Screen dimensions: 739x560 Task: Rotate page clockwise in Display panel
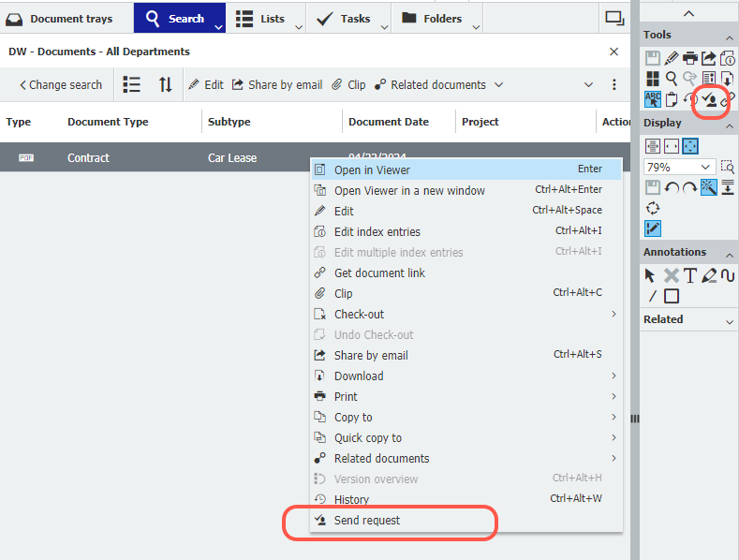(690, 187)
